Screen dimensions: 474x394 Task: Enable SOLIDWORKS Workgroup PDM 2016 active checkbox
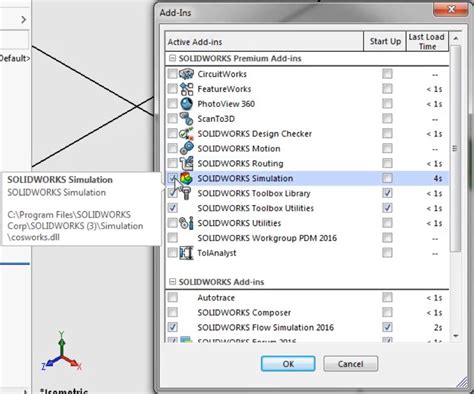pyautogui.click(x=172, y=238)
